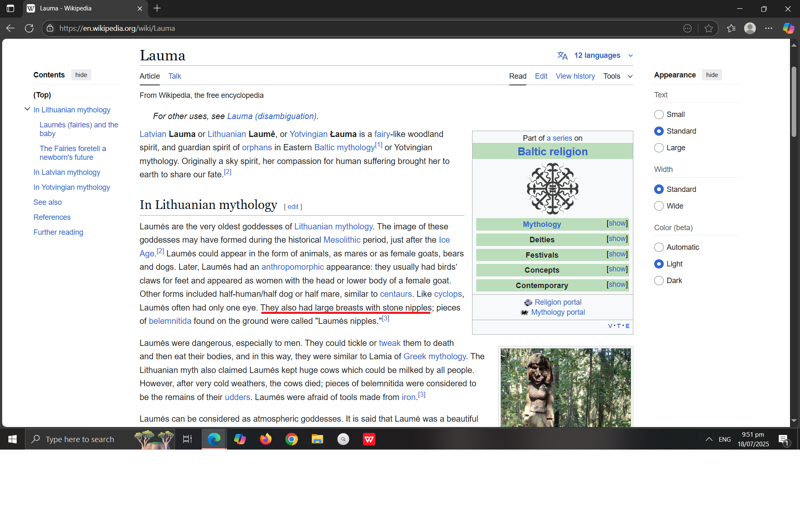The image size is (800, 532).
Task: Select Wide width option
Action: (659, 206)
